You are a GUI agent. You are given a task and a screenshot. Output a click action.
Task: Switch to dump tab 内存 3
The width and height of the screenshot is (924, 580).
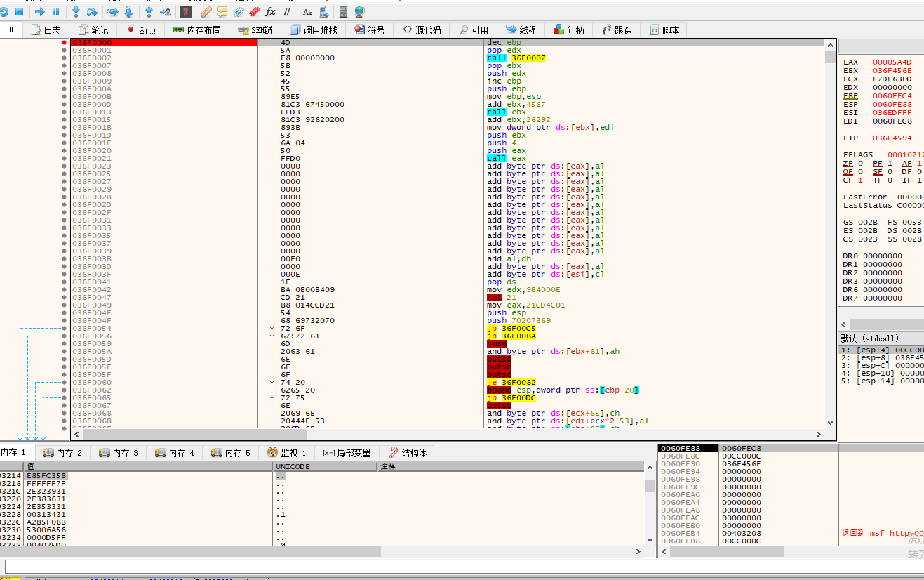119,453
